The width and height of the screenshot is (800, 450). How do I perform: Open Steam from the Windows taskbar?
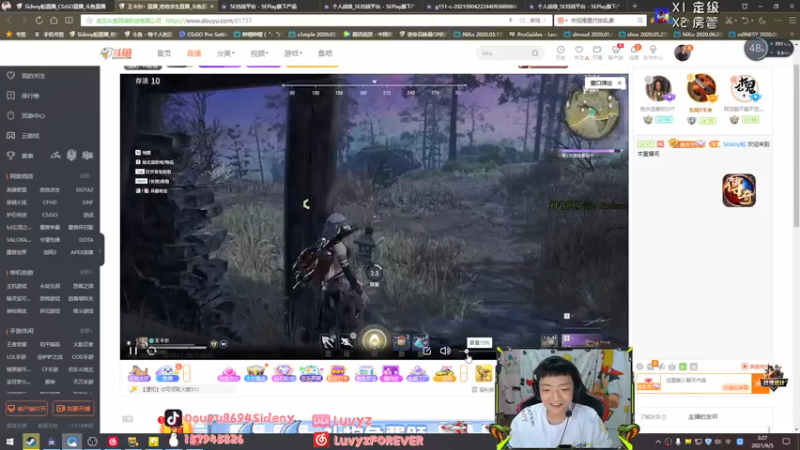[x=31, y=441]
